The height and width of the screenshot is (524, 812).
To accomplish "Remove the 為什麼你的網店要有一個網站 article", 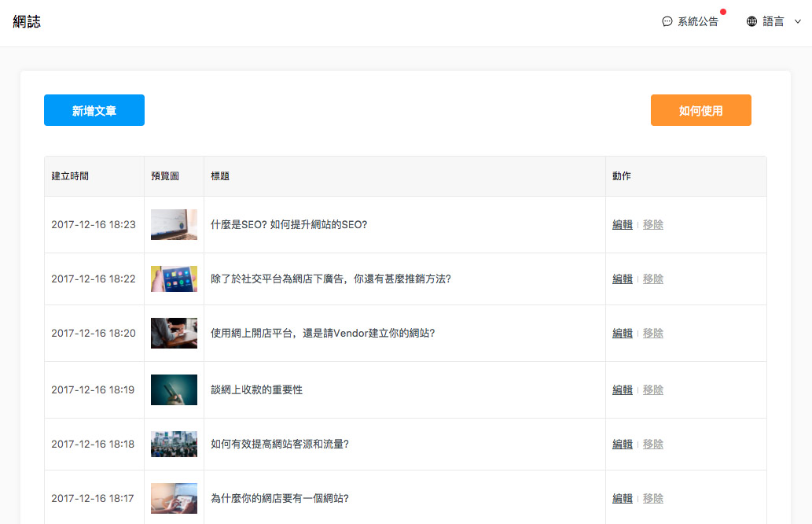I will pyautogui.click(x=653, y=499).
